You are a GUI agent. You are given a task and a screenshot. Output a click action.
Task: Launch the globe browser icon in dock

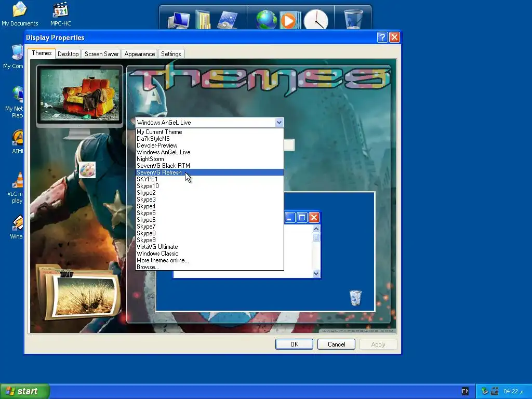point(267,20)
